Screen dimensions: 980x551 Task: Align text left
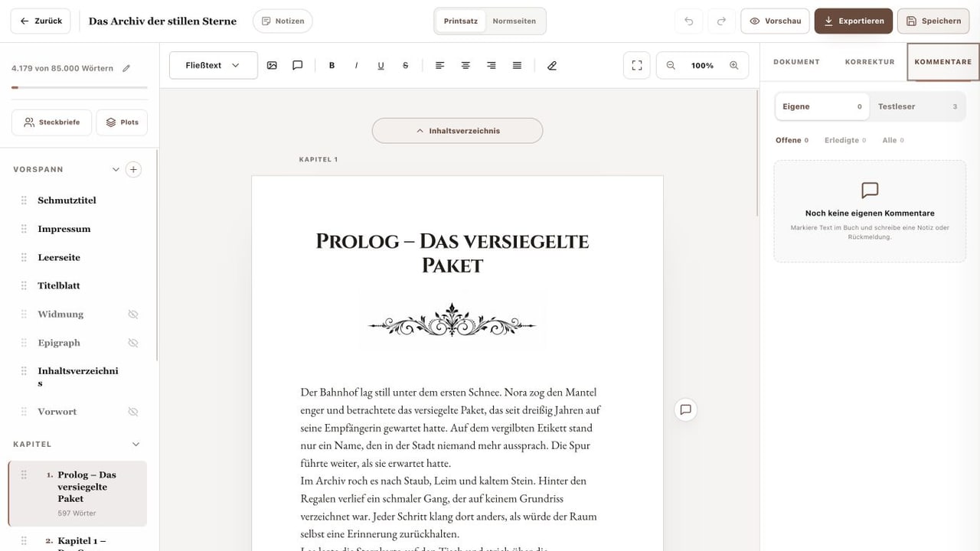[x=439, y=66]
